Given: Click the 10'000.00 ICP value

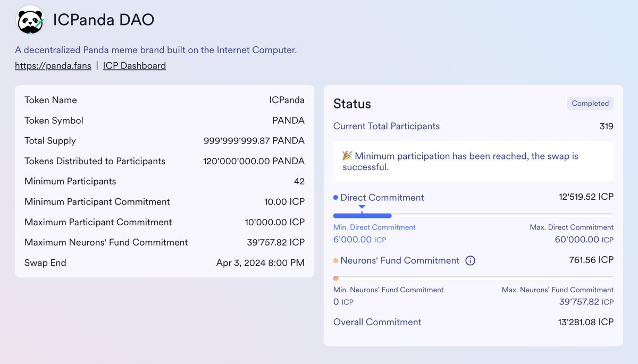Looking at the screenshot, I should pyautogui.click(x=275, y=222).
